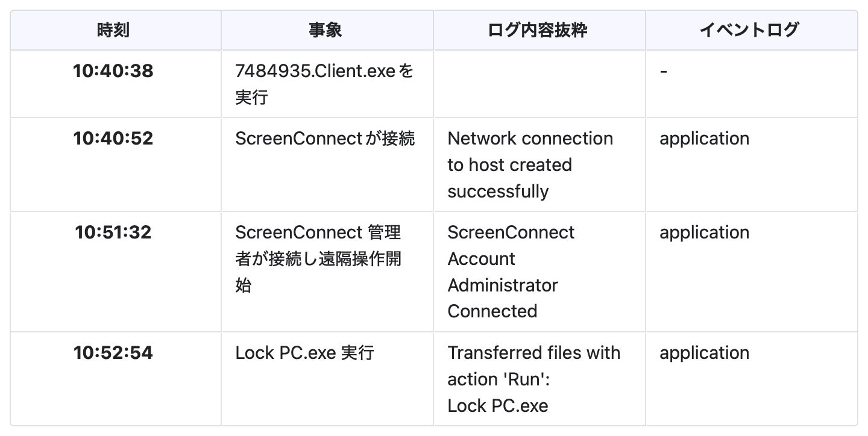Image resolution: width=868 pixels, height=436 pixels.
Task: Click the 7484935.Client.exeを実行 event cell
Action: [324, 84]
